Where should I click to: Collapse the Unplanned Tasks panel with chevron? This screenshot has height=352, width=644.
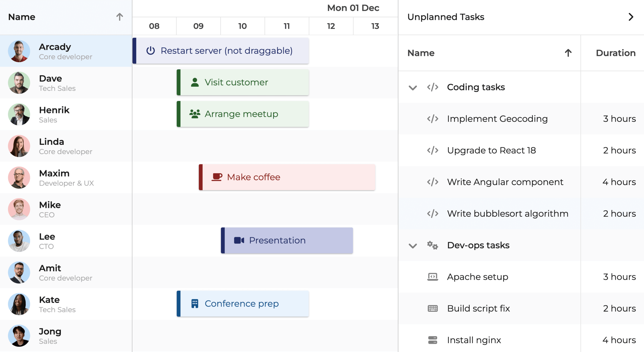(x=631, y=17)
